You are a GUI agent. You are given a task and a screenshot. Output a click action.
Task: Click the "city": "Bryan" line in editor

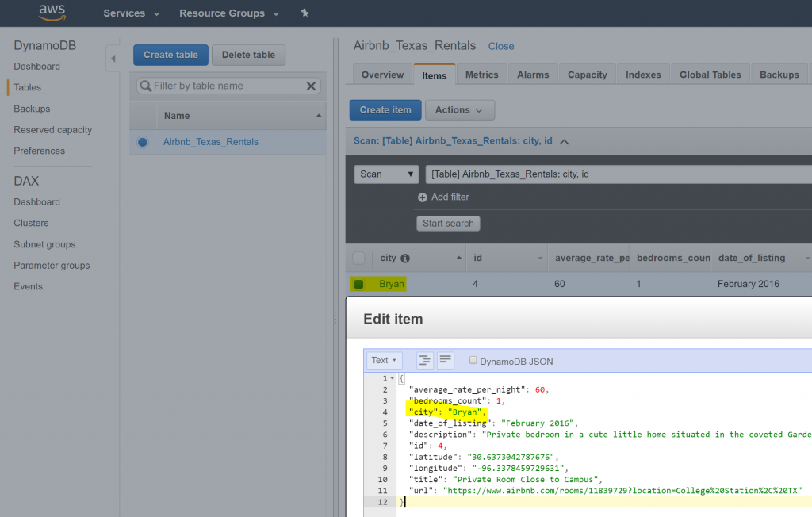[448, 412]
